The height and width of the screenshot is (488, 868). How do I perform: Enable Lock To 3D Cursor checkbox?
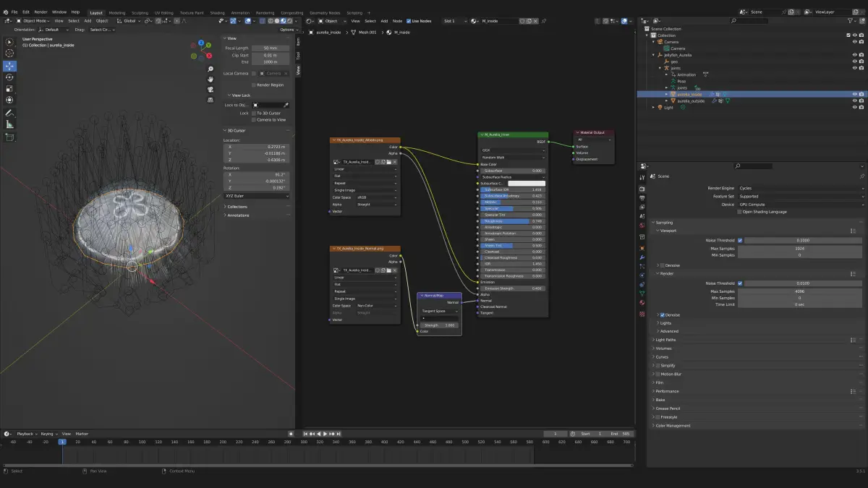coord(254,114)
